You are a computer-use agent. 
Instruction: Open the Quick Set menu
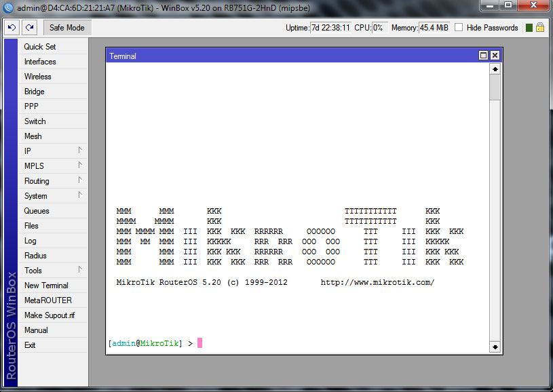52,47
